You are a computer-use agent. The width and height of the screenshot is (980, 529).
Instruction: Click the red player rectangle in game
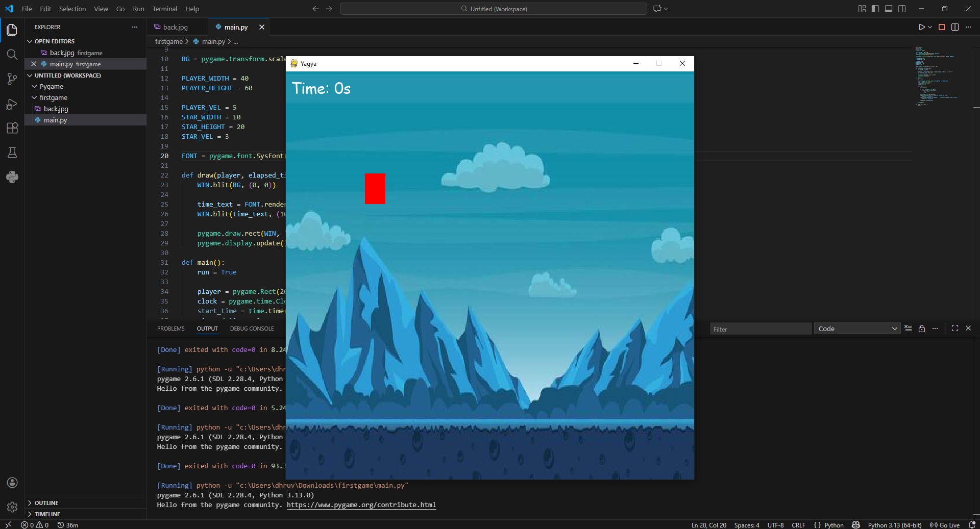click(375, 189)
